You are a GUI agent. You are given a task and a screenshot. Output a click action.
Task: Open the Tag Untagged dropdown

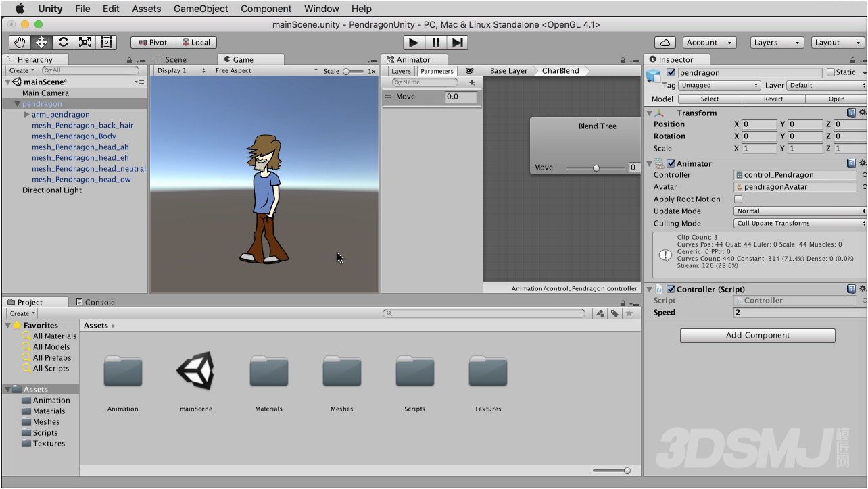point(719,86)
